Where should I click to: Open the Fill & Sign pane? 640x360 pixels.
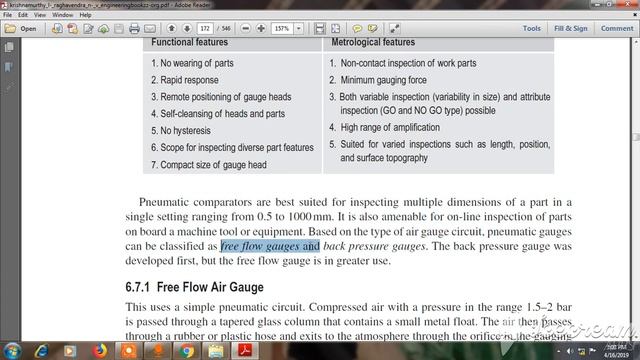pyautogui.click(x=571, y=29)
